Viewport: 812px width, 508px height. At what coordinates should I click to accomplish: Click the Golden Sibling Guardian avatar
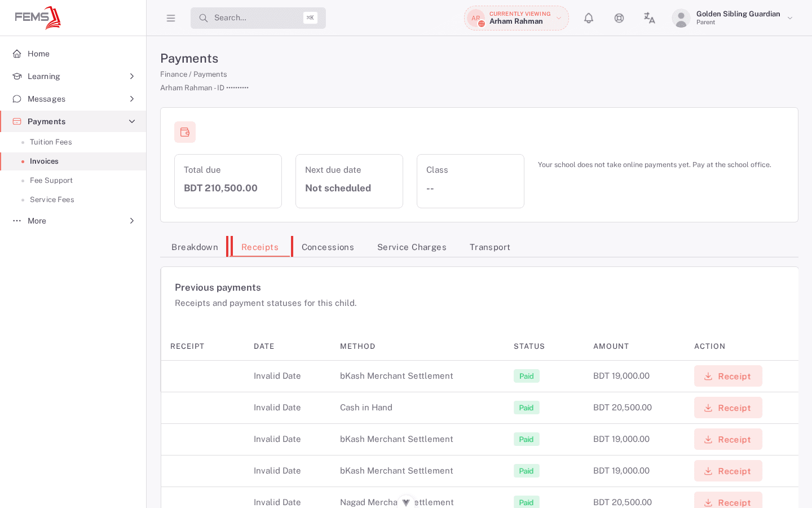point(681,18)
